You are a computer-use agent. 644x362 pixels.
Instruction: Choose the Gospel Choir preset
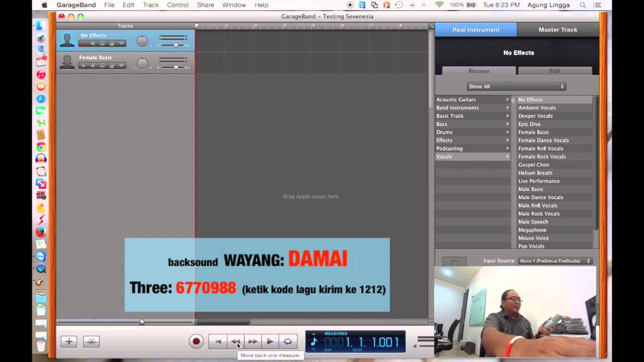tap(534, 165)
